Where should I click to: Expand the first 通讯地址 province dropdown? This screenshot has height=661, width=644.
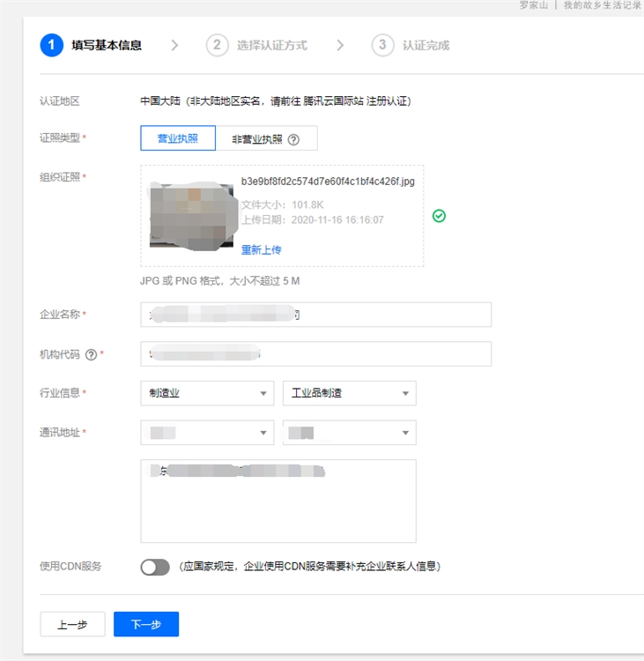207,433
